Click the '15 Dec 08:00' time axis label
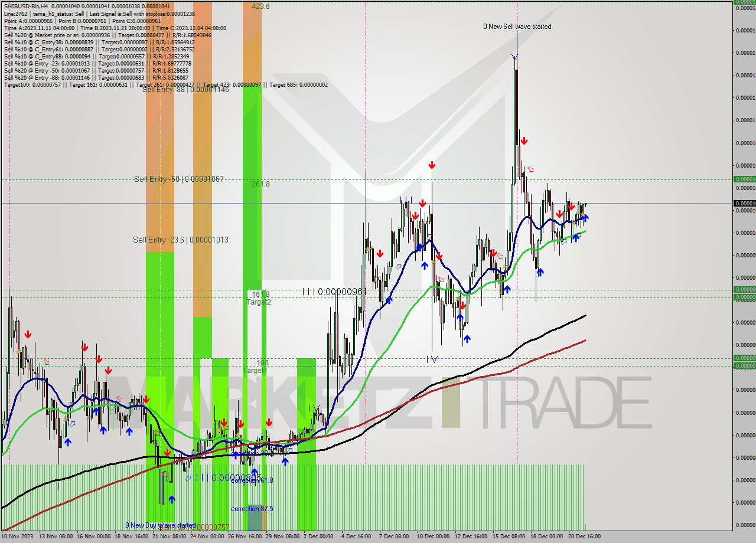756x543 pixels. [509, 537]
